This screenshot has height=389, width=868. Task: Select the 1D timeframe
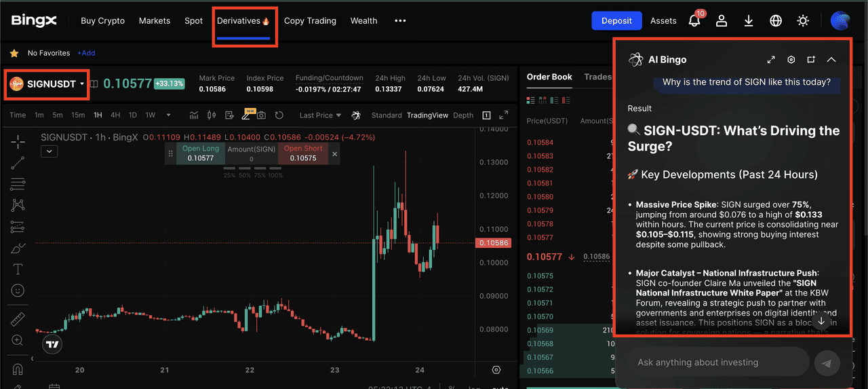coord(133,115)
